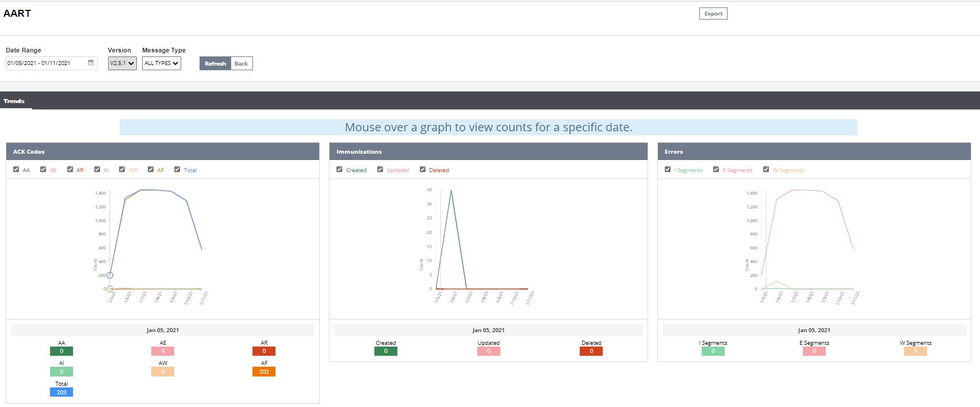Click the AA count green swatch
The width and height of the screenshot is (980, 407).
coord(62,351)
